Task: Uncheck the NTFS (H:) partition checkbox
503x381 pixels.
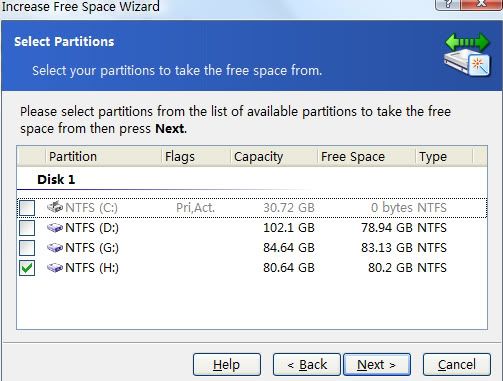Action: coord(27,268)
